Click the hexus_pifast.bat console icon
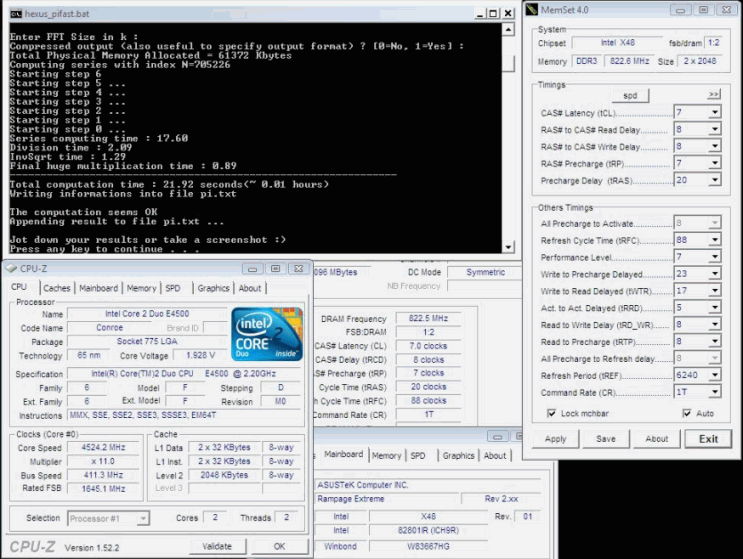Image resolution: width=743 pixels, height=559 pixels. click(16, 14)
